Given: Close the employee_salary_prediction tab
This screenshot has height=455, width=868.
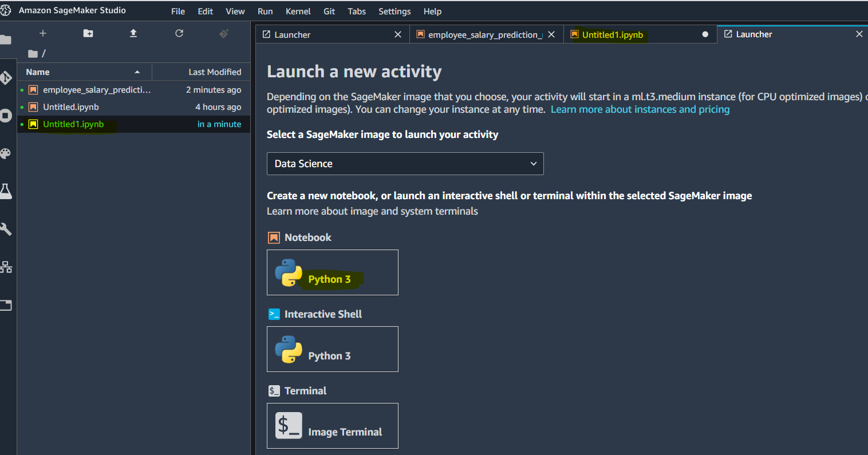Looking at the screenshot, I should 551,34.
